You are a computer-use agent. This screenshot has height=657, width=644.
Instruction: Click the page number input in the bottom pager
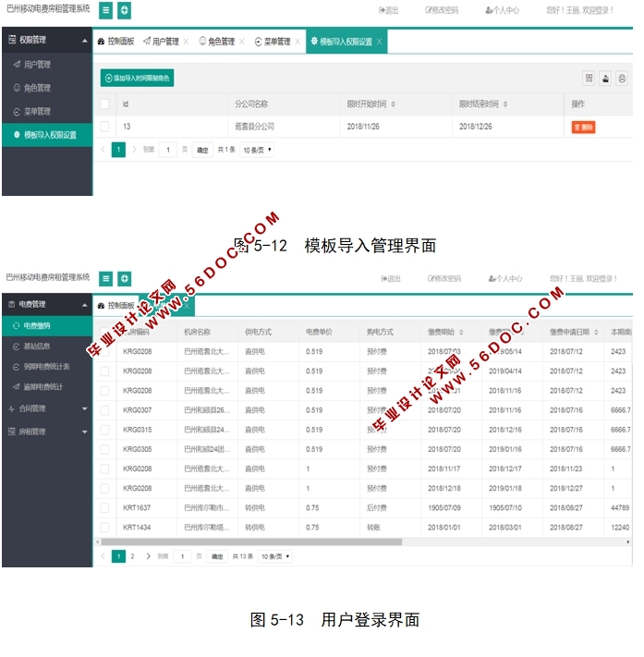pyautogui.click(x=182, y=557)
